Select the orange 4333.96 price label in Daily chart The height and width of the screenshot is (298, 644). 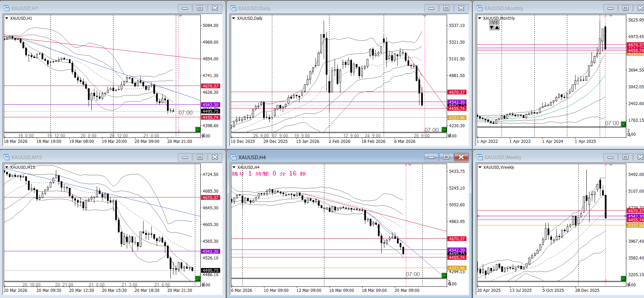click(x=457, y=118)
